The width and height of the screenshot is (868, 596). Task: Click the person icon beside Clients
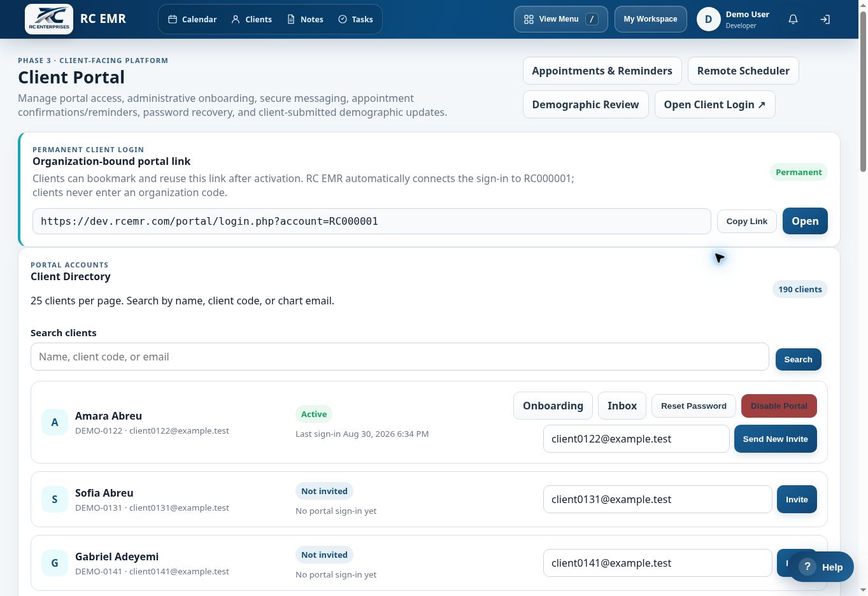(236, 19)
